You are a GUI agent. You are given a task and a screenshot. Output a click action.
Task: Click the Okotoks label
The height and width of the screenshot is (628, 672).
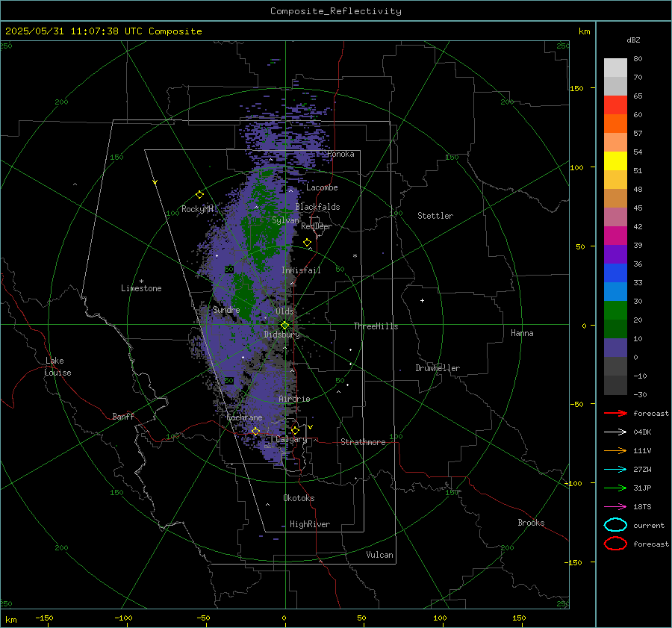(299, 498)
